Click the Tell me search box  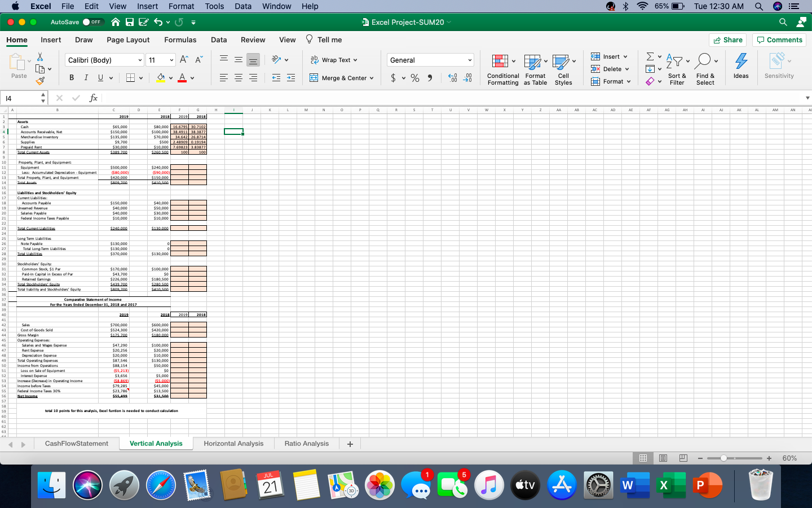coord(324,40)
